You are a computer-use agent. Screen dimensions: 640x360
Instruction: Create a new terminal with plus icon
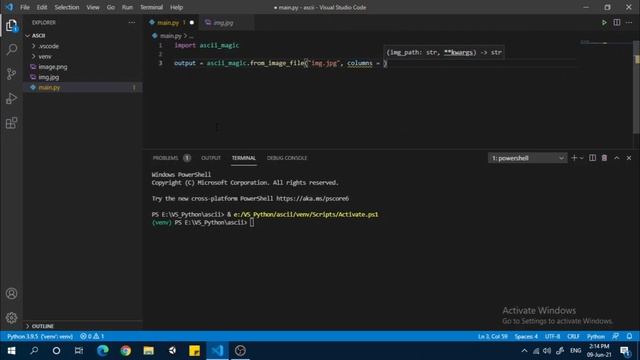tap(574, 158)
